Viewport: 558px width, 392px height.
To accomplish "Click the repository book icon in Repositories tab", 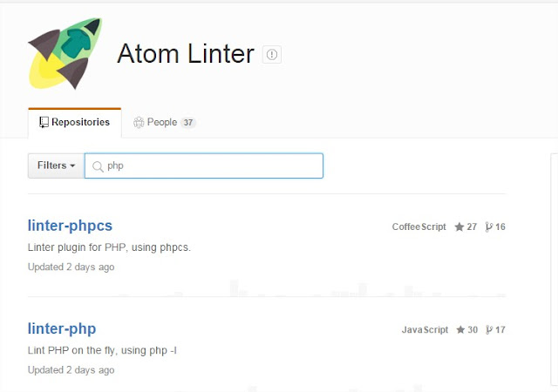I will click(44, 122).
